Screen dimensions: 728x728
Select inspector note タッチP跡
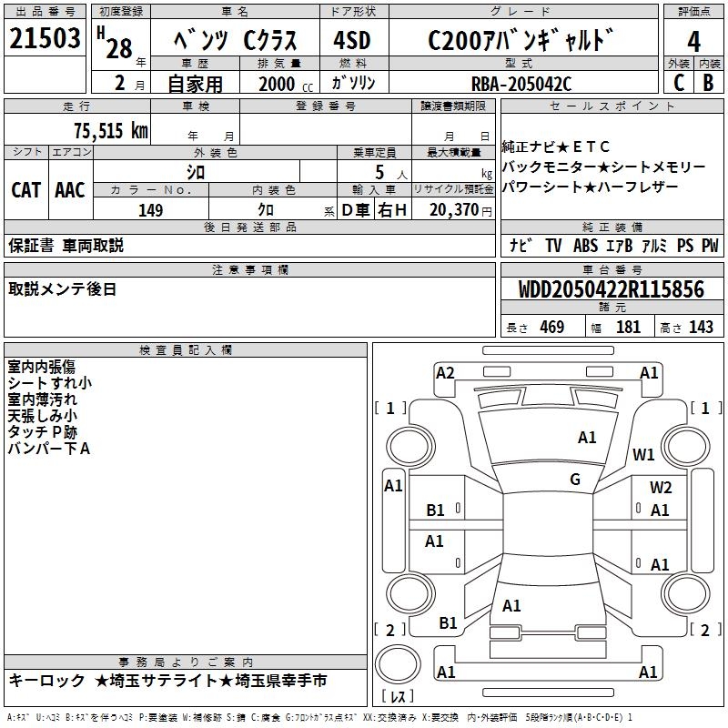click(42, 431)
